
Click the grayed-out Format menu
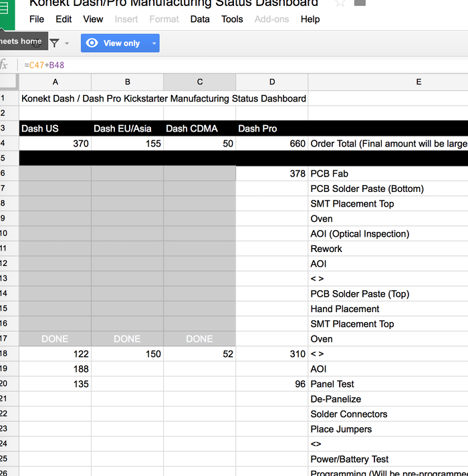[x=164, y=19]
